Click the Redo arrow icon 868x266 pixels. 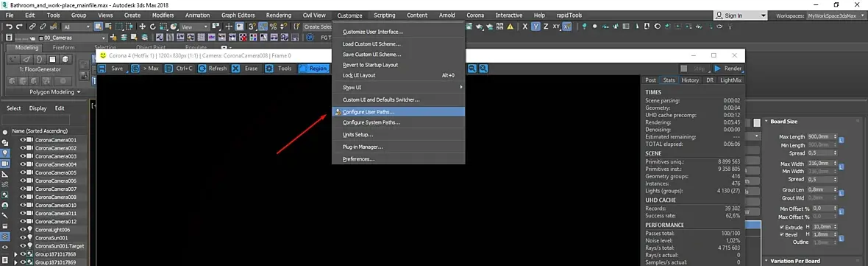(x=19, y=27)
